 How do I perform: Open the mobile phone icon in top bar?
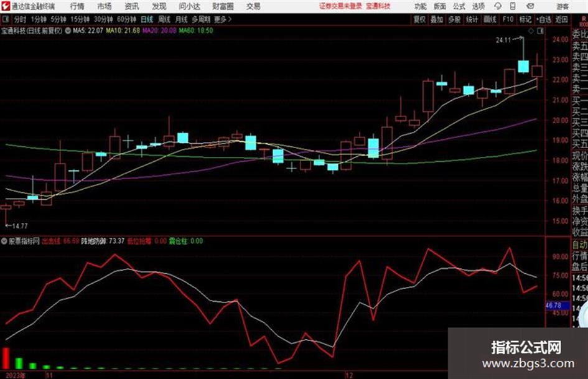(x=513, y=6)
